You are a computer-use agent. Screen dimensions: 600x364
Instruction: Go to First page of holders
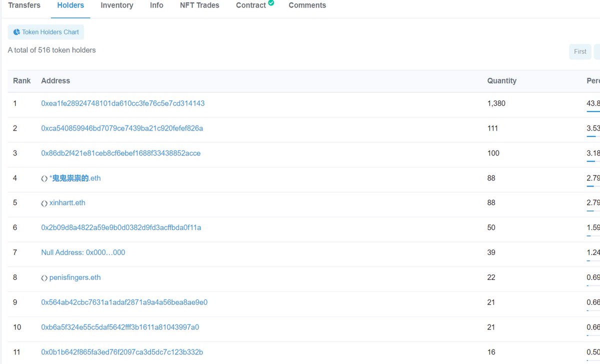(580, 51)
